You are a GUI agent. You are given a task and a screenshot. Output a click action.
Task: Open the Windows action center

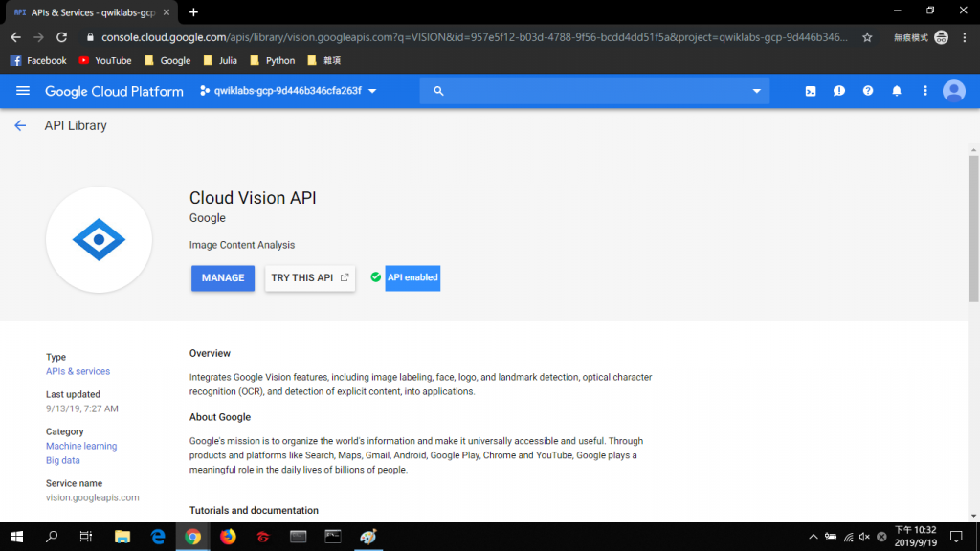[956, 537]
